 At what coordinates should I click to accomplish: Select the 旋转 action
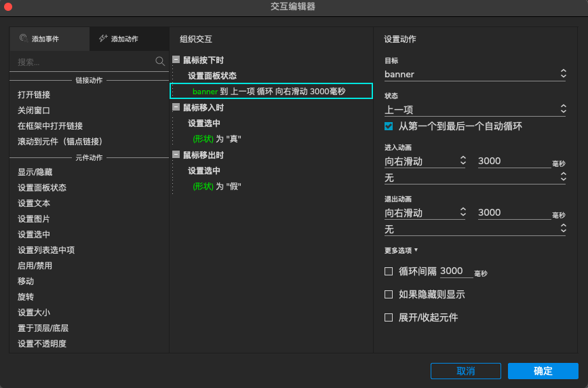26,297
